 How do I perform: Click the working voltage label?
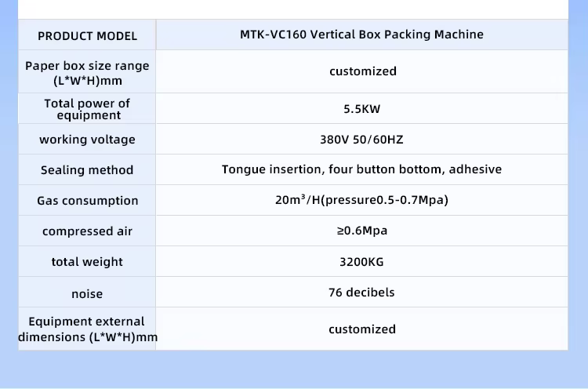pos(87,140)
